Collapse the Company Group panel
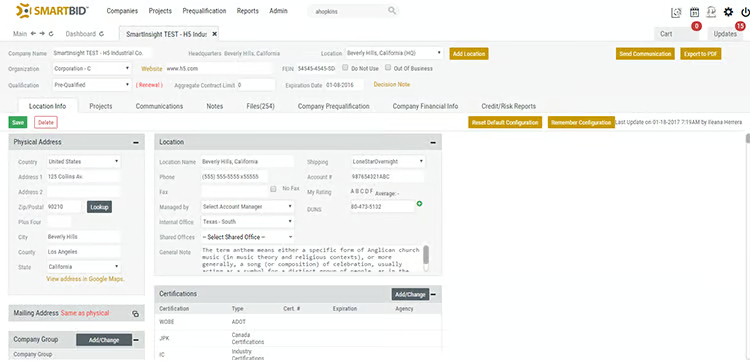Screen dimensions: 750x361 (136, 340)
